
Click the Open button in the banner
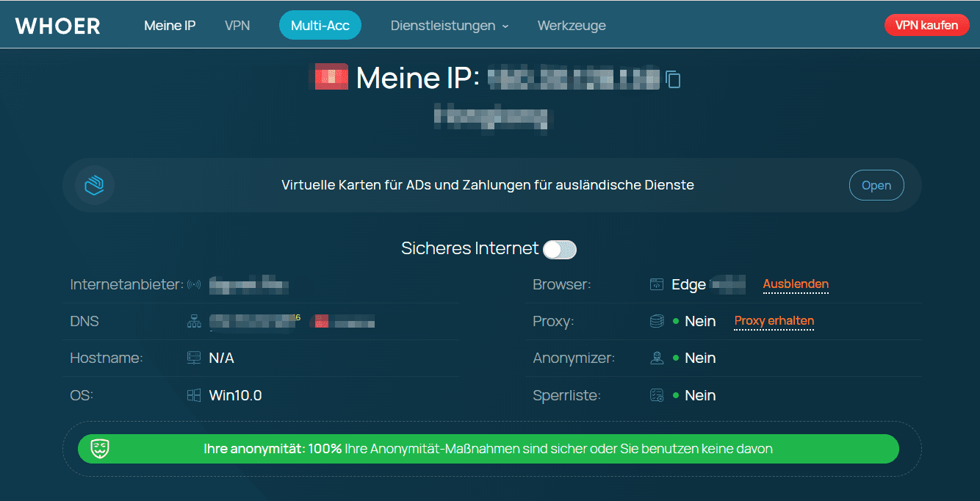876,185
